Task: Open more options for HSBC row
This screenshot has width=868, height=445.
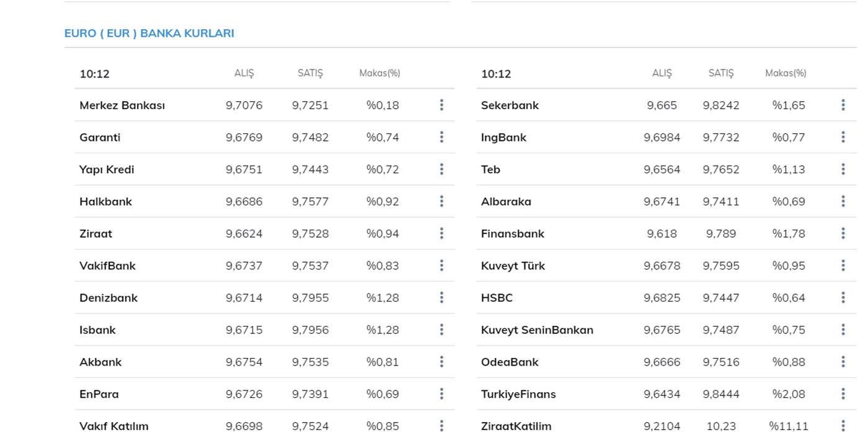Action: pos(843,298)
